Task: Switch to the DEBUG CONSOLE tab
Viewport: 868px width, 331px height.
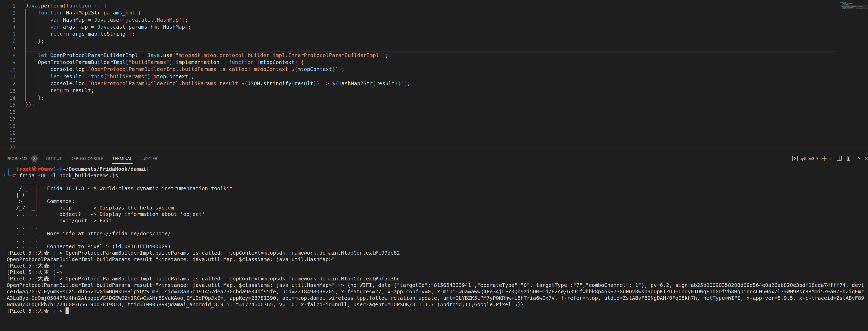Action: (87, 158)
